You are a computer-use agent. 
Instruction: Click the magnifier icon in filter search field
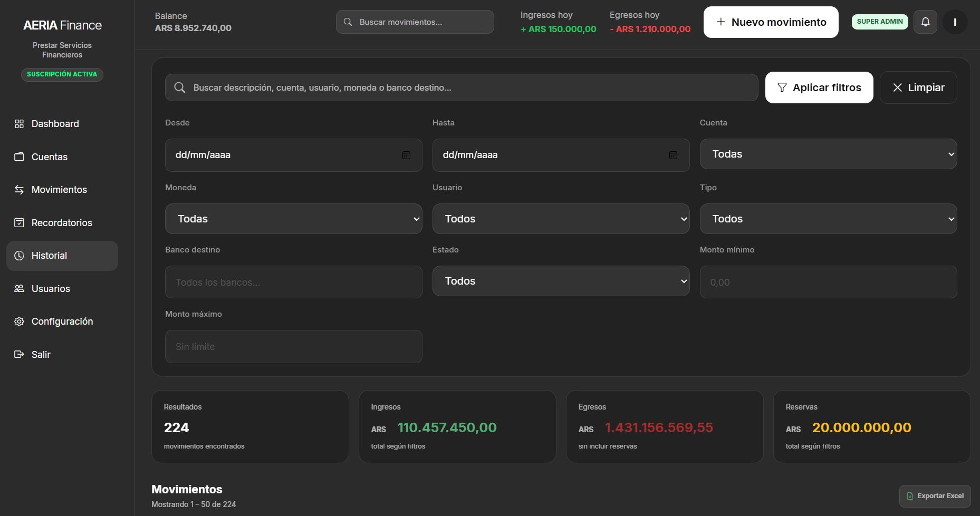tap(180, 87)
